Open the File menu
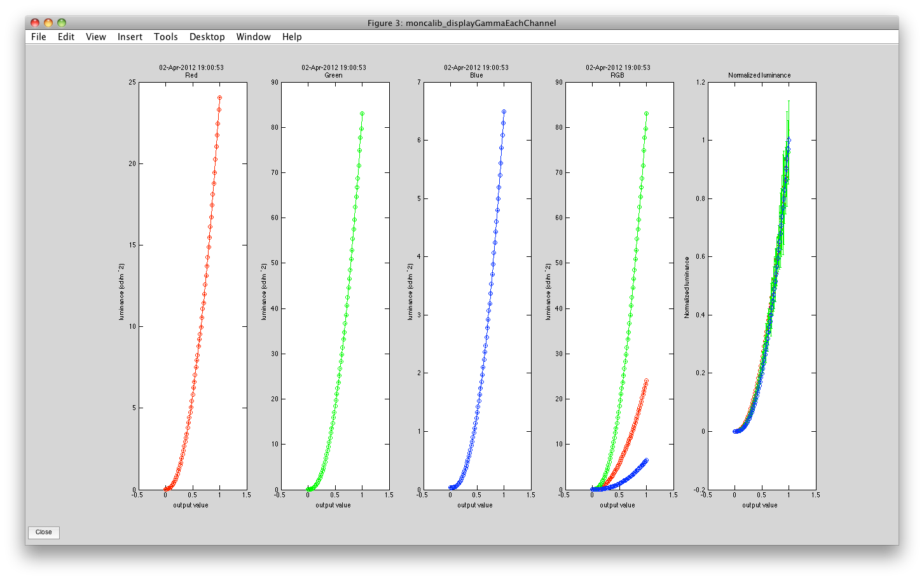This screenshot has width=924, height=580. click(x=39, y=37)
